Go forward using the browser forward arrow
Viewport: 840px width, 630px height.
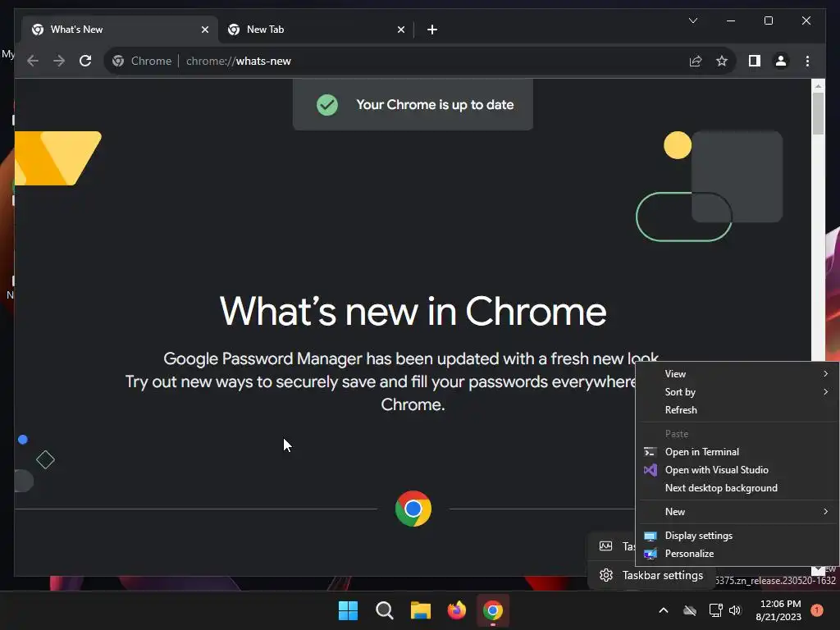point(59,61)
